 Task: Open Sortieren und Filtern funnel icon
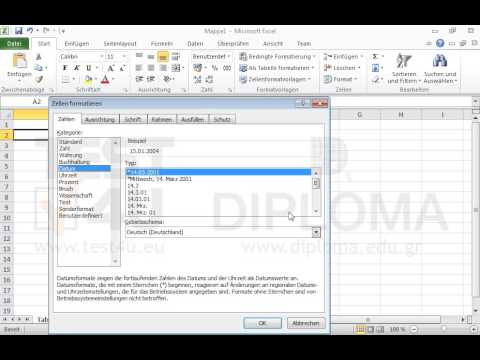404,60
